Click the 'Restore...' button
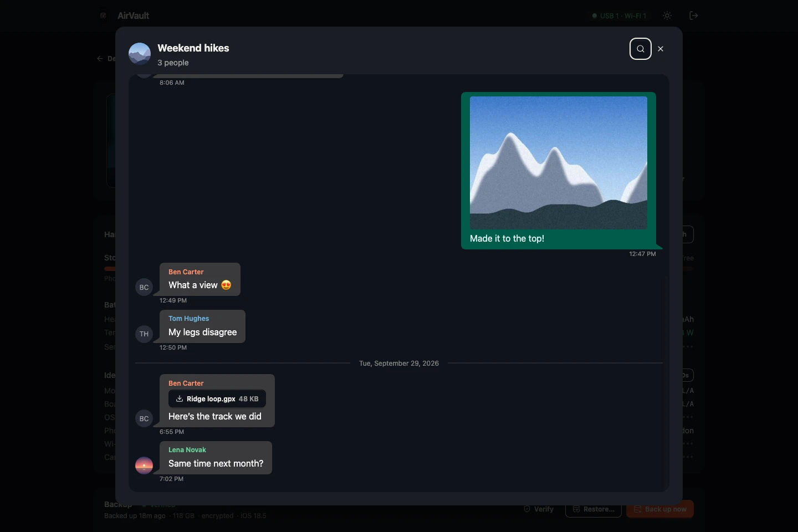 (594, 509)
